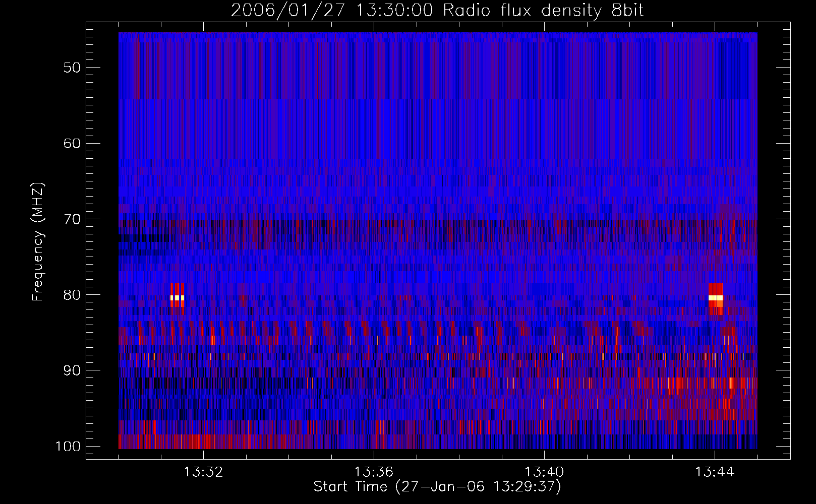Click the bright burst near 80 MHz at 13:44
Viewport: 816px width, 504px height.
716,298
